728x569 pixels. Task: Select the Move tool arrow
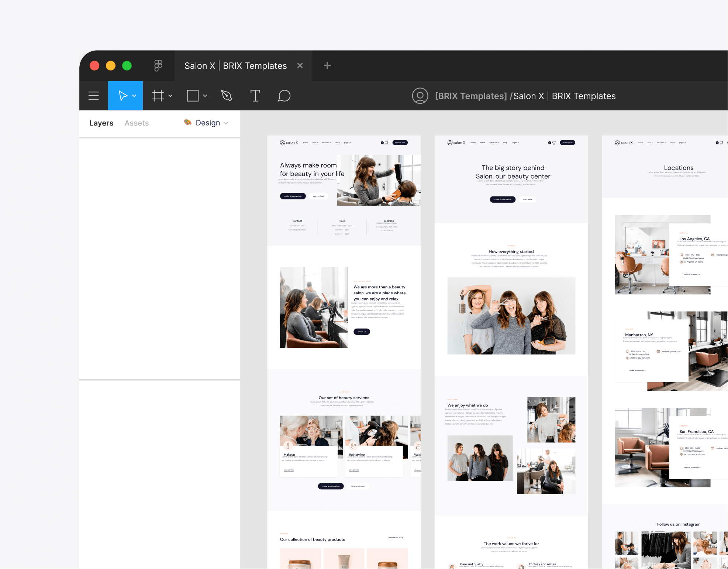tap(123, 96)
